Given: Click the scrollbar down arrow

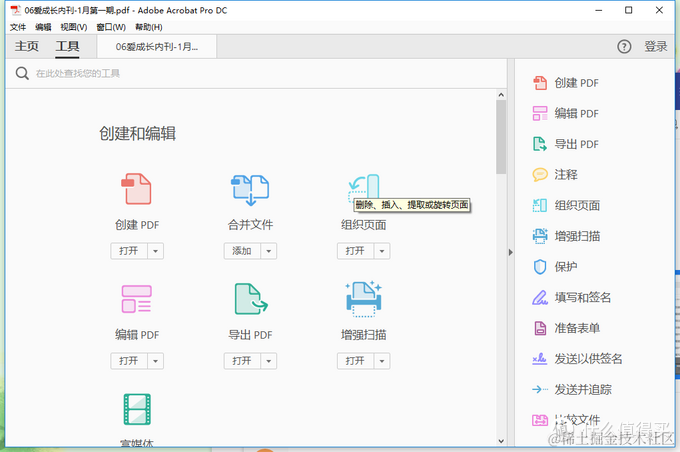Looking at the screenshot, I should [501, 441].
